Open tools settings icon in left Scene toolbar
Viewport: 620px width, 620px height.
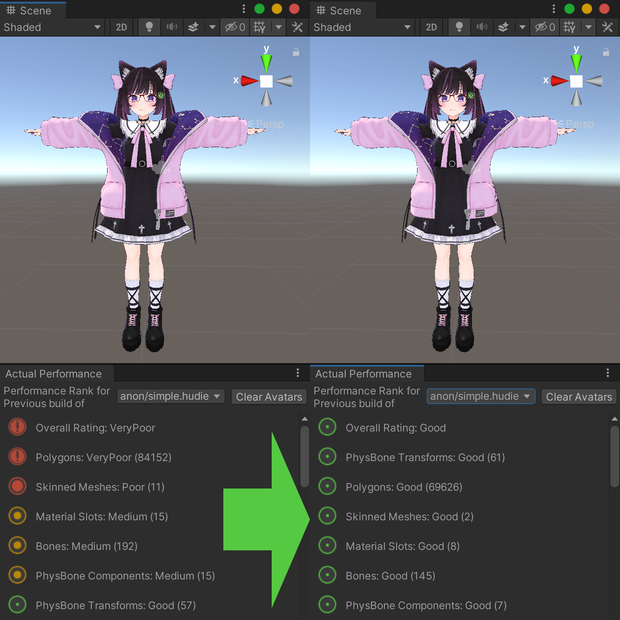coord(297,27)
